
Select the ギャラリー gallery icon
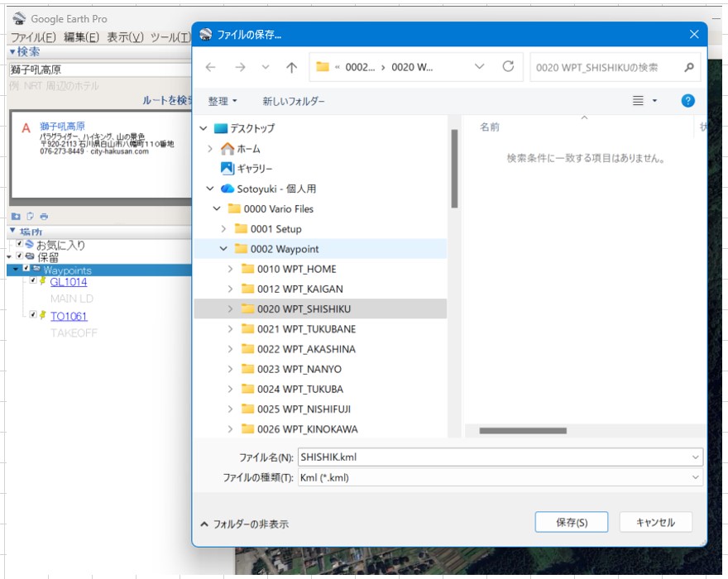coord(227,169)
